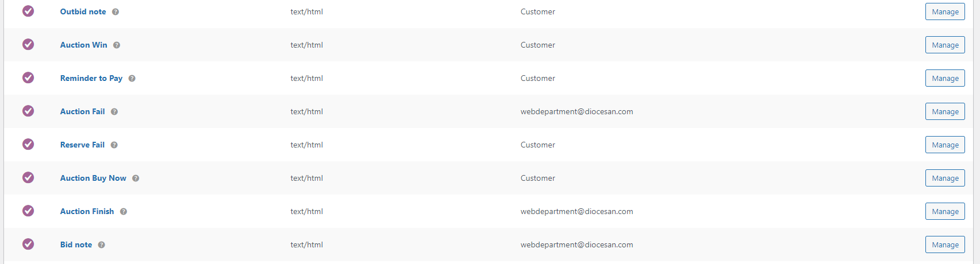Click help icon beside Auction Win
Screen dimensions: 980x264
coord(117,45)
